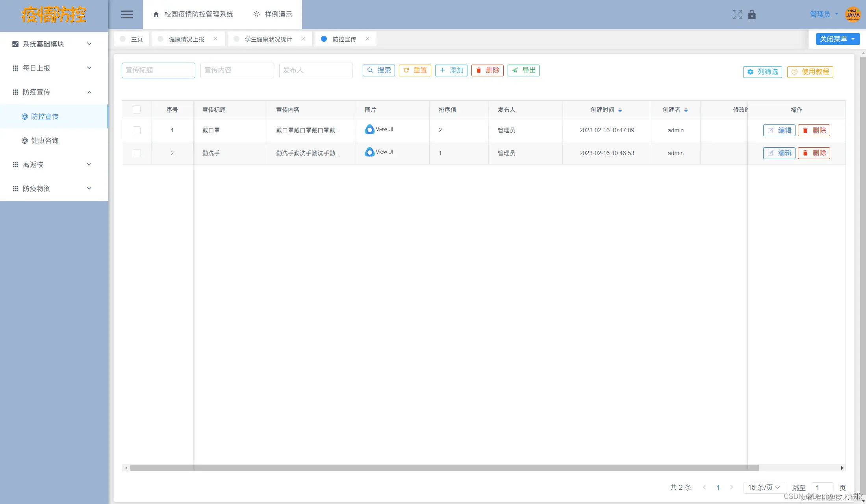Open the 关闭菜单 dropdown
Viewport: 866px width, 504px height.
click(x=837, y=39)
